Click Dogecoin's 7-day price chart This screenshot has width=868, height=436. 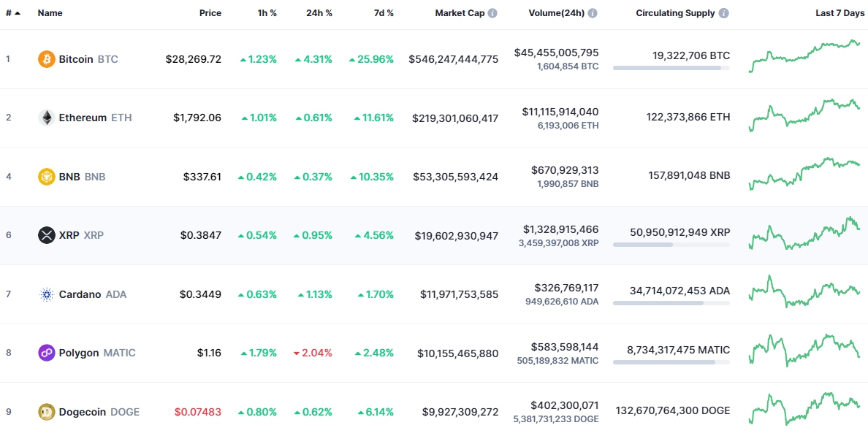coord(804,410)
